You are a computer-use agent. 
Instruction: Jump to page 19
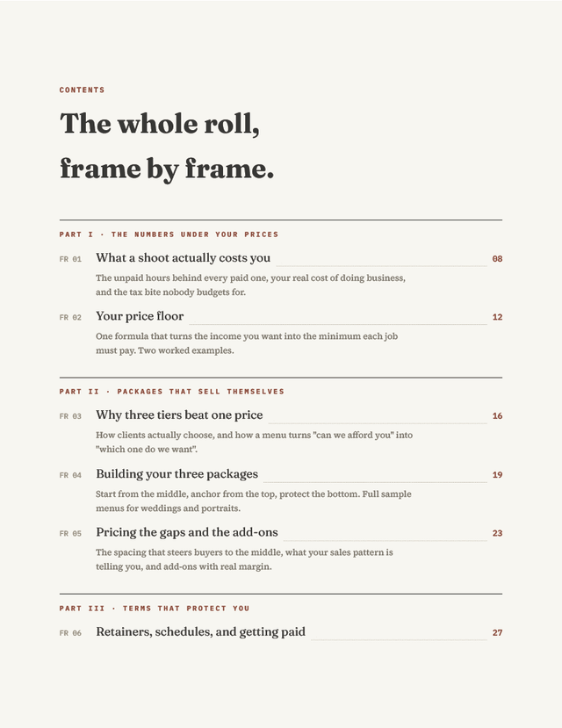497,475
